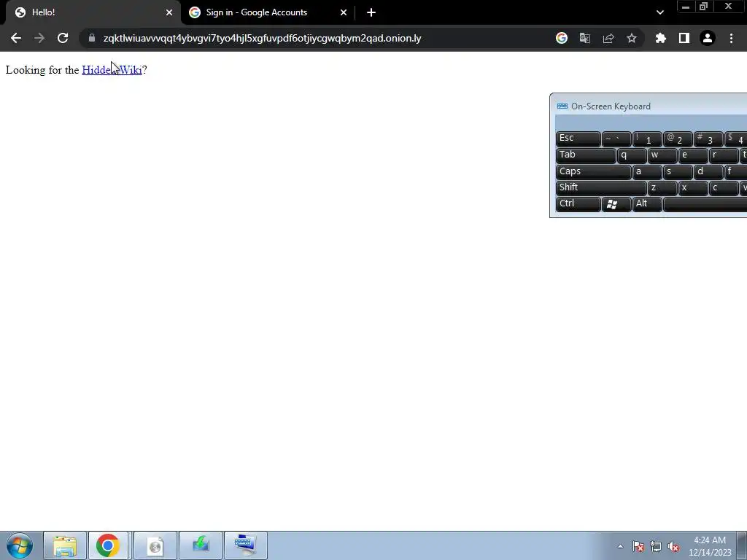Image resolution: width=747 pixels, height=560 pixels.
Task: Open the profile avatar menu
Action: [708, 38]
